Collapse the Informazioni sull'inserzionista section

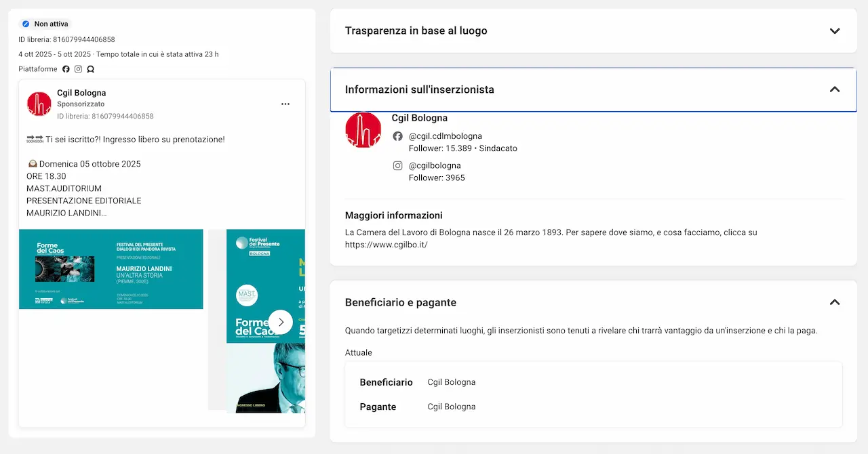coord(835,89)
